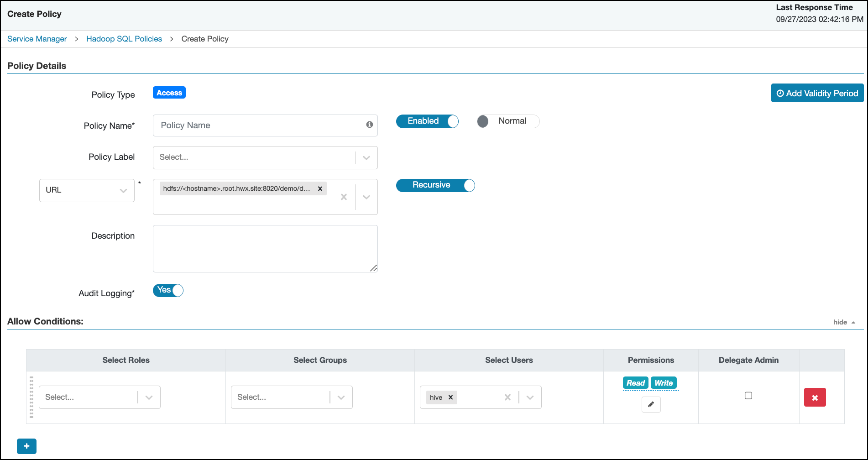Expand the URL resource type selector
The height and width of the screenshot is (460, 868).
(x=122, y=190)
